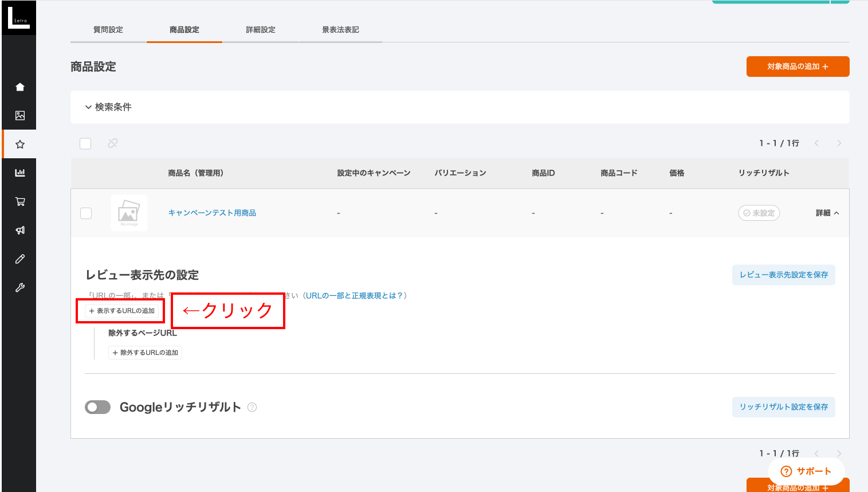Viewport: 868px width, 492px height.
Task: Click the top 対象商品の追加 button
Action: 798,67
